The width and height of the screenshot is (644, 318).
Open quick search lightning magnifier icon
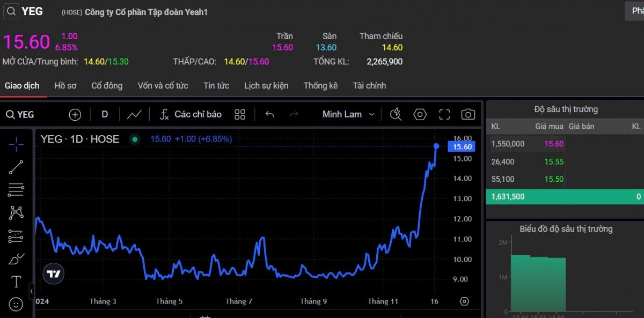(396, 114)
